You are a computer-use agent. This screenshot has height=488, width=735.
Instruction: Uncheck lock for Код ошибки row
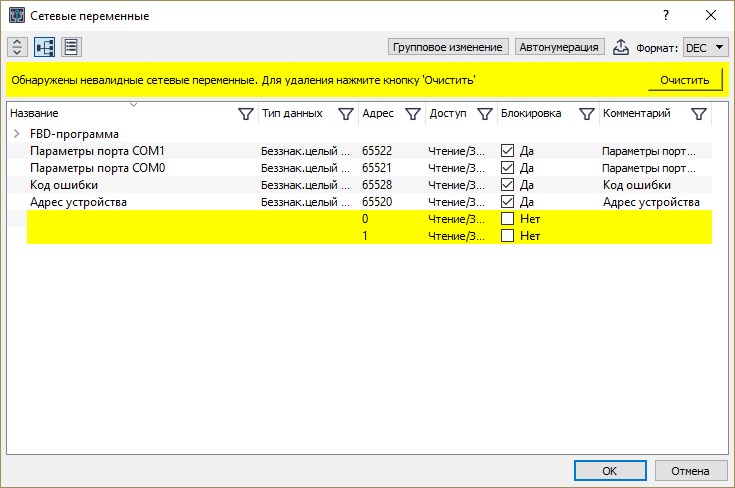(x=507, y=185)
